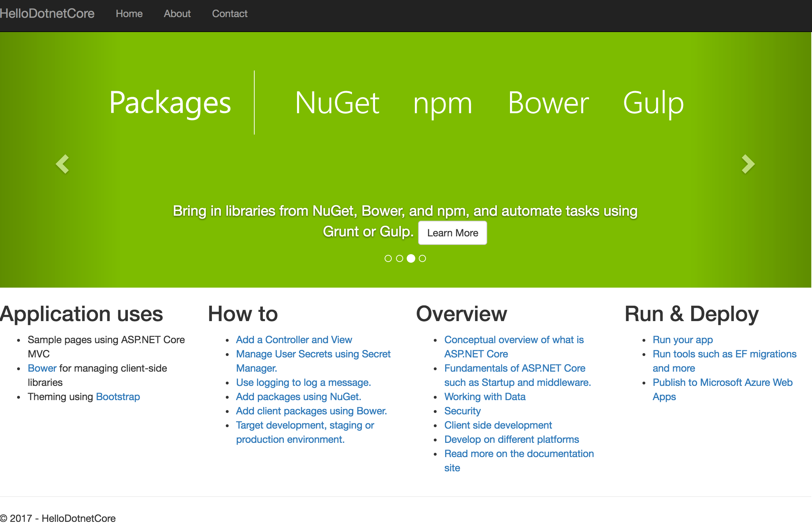Open Add a Controller and View
The width and height of the screenshot is (812, 524).
click(x=294, y=340)
